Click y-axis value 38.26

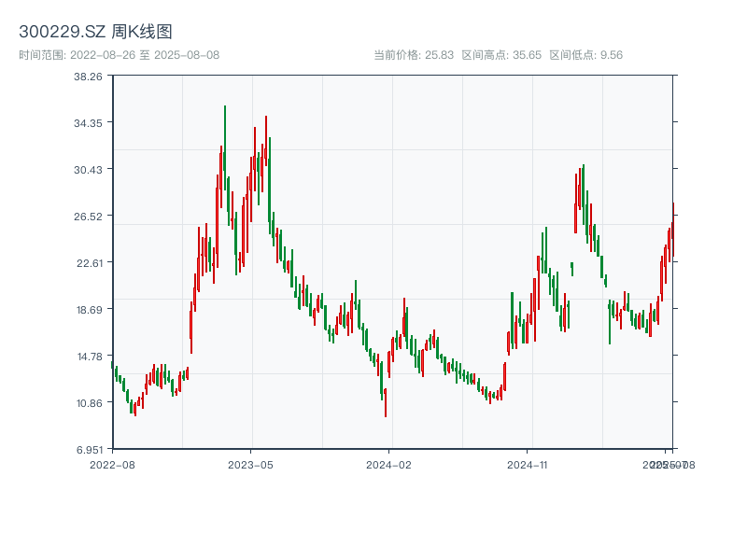click(x=88, y=77)
